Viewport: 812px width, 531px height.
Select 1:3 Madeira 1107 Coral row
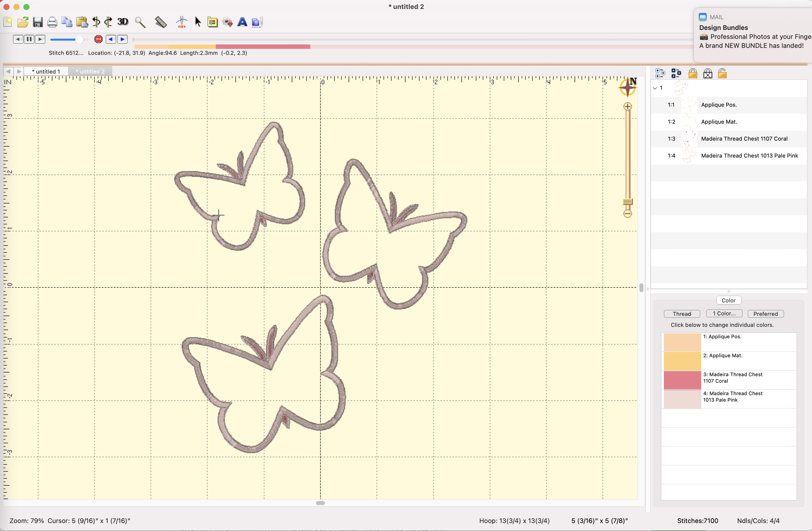point(729,139)
